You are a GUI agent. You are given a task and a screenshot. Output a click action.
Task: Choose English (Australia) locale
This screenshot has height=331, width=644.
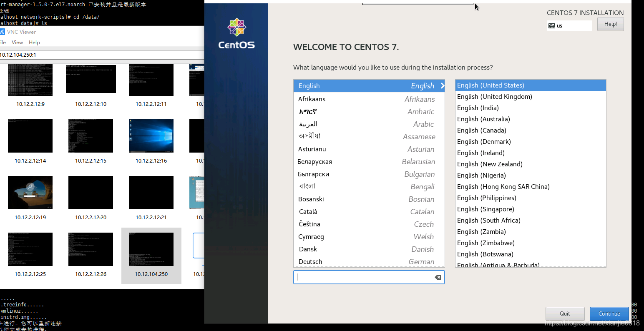pyautogui.click(x=531, y=119)
